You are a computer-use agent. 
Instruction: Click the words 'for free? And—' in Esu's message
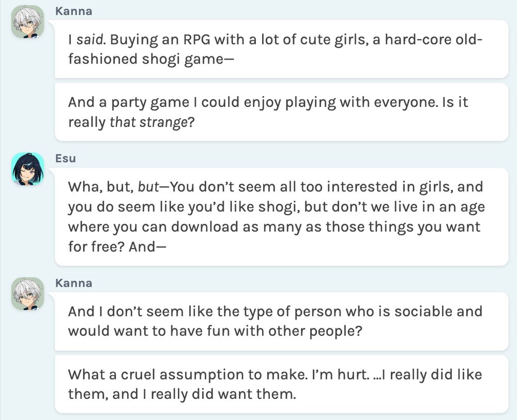tap(111, 247)
